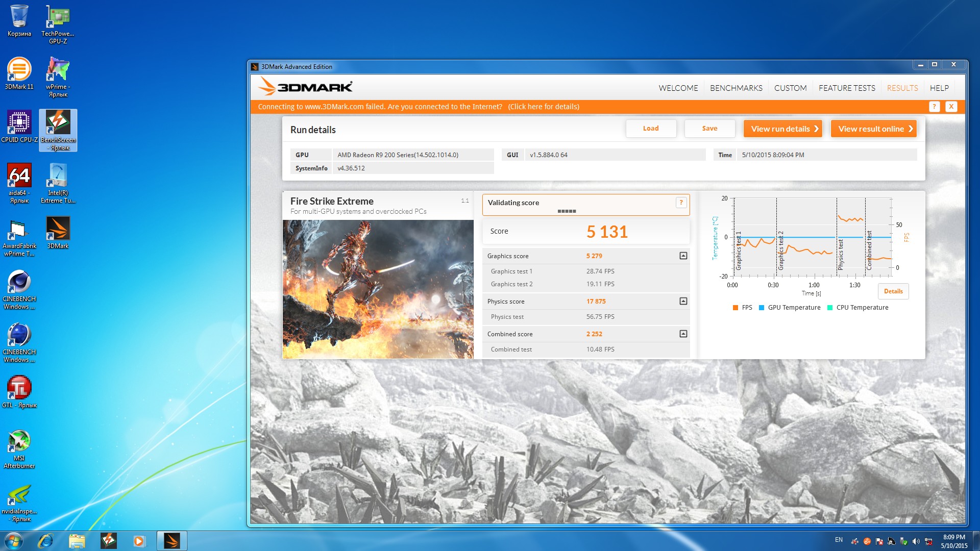The width and height of the screenshot is (980, 551).
Task: Collapse the Graphics score section
Action: coord(683,256)
